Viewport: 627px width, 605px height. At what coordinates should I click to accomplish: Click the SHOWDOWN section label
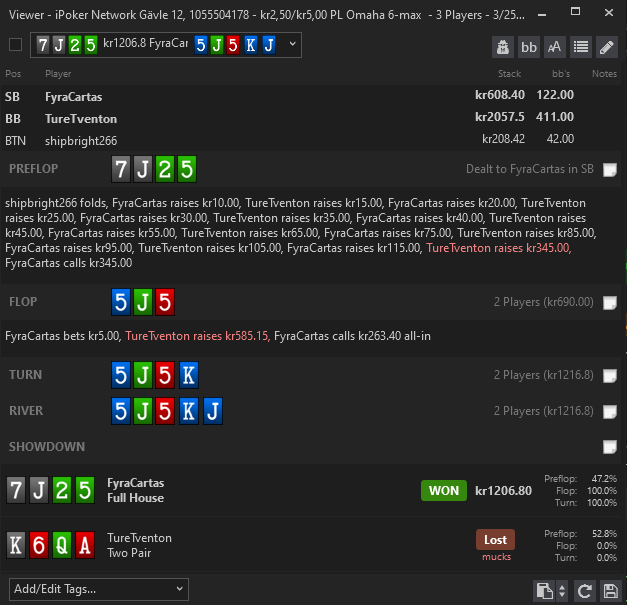tap(47, 447)
